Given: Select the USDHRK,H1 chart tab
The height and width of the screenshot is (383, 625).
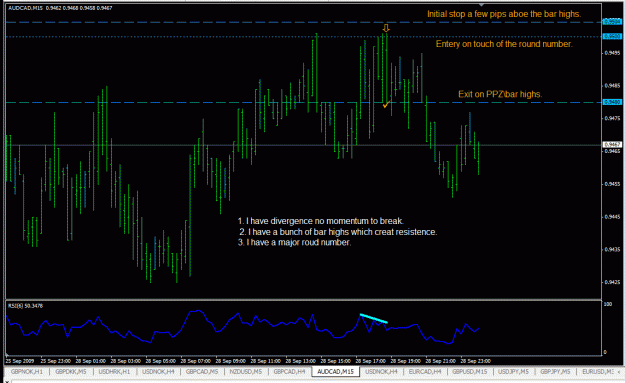Looking at the screenshot, I should pos(114,371).
